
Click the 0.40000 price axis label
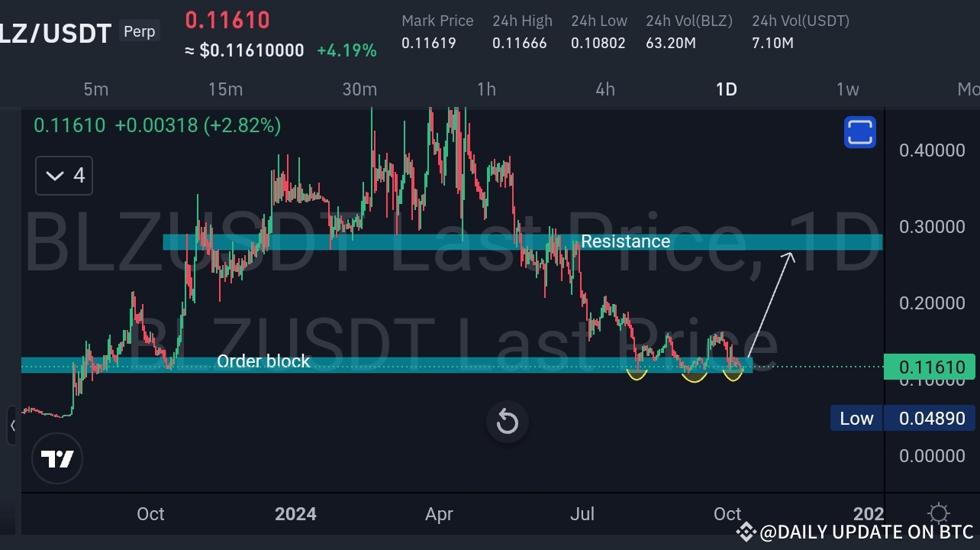pyautogui.click(x=932, y=150)
